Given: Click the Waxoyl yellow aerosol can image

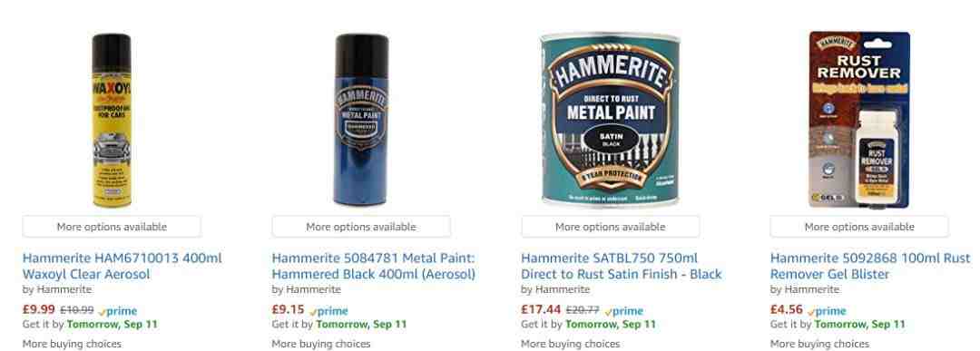Looking at the screenshot, I should point(112,121).
